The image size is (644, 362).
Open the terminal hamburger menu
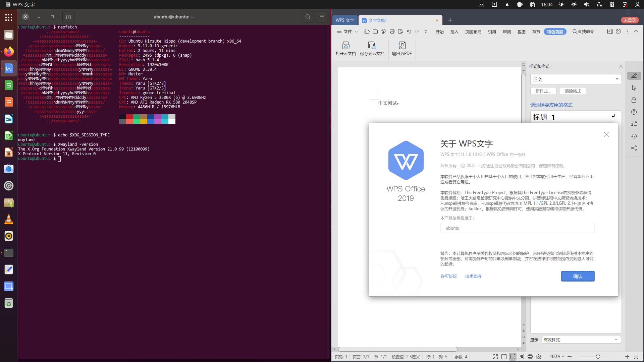[322, 17]
